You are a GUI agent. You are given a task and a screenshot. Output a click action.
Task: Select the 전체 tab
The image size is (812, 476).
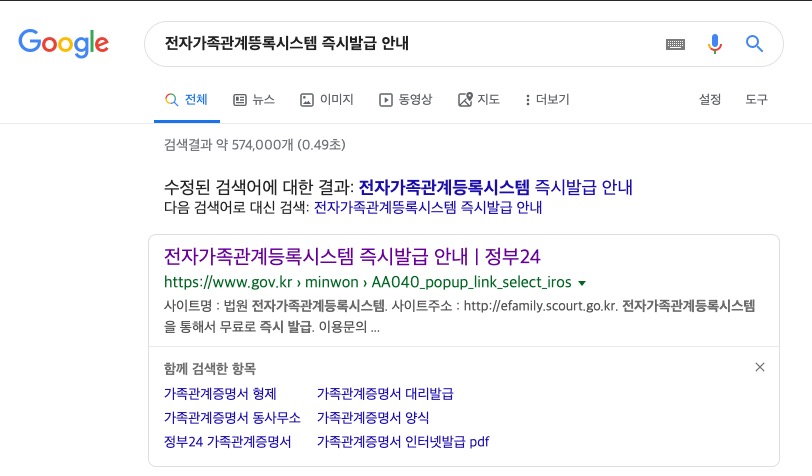point(186,99)
